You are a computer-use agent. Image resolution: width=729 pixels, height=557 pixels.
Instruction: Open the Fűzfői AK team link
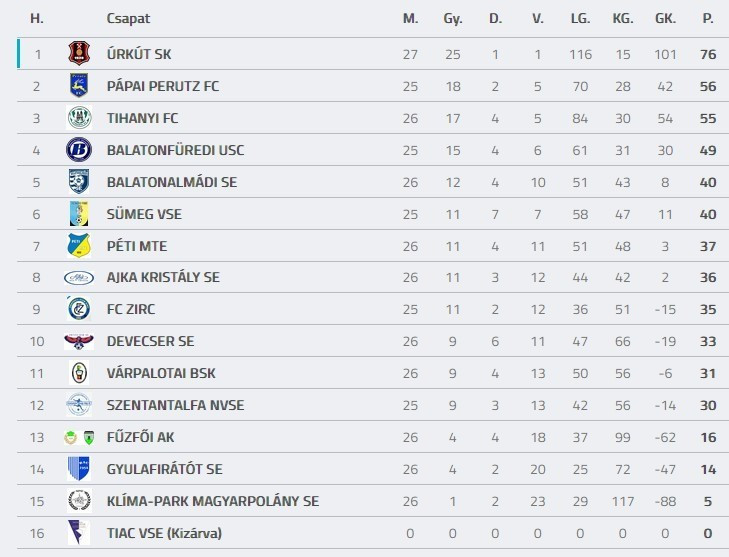pos(140,437)
